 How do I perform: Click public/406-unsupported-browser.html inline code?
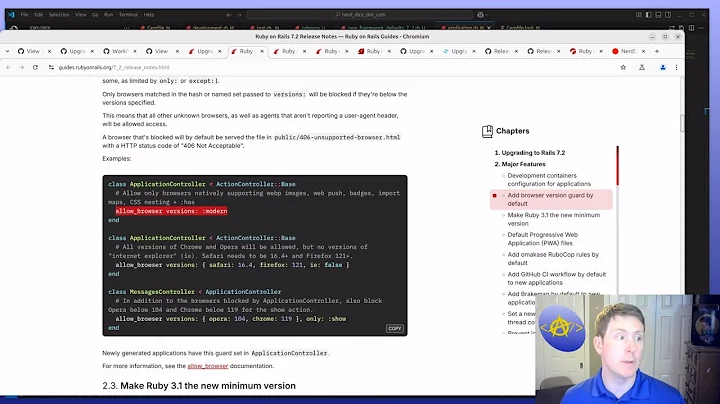tap(337, 137)
